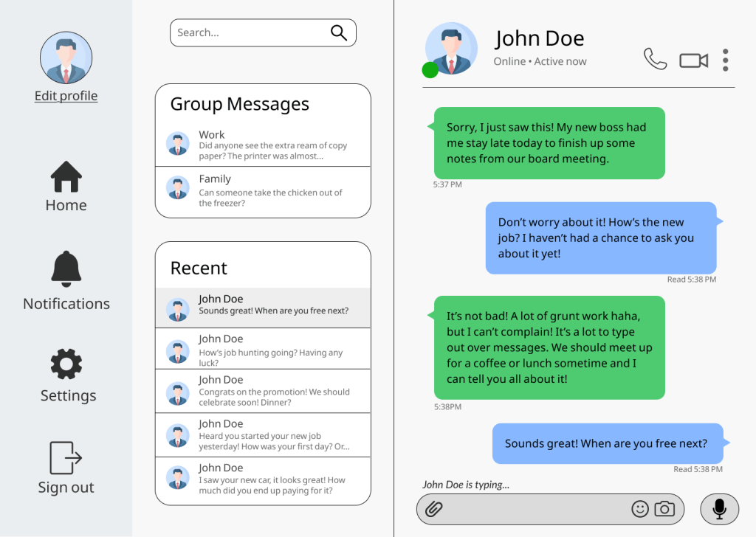The image size is (756, 537).
Task: Click John Doe's avatar in chat header
Action: click(x=451, y=49)
